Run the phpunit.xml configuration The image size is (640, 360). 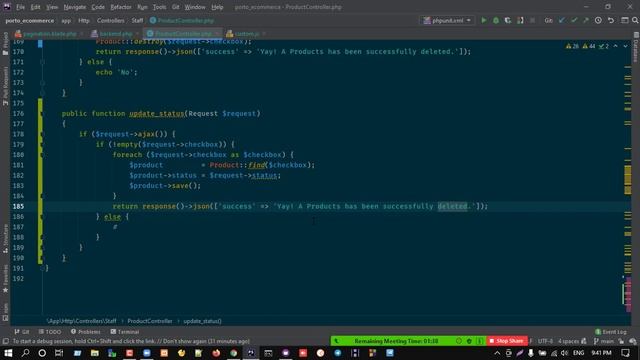(x=484, y=20)
